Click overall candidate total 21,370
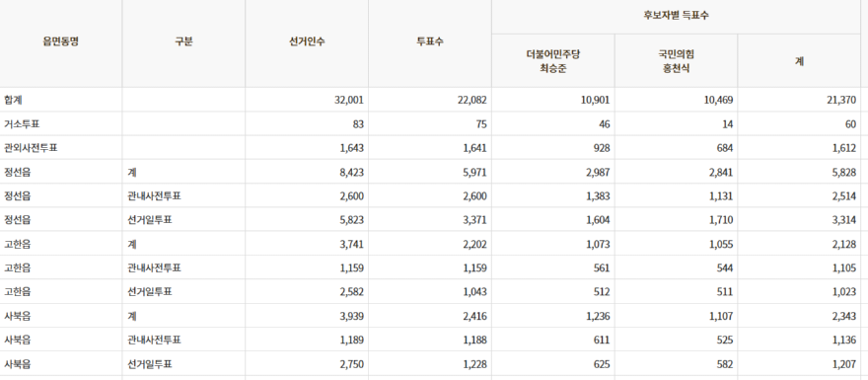This screenshot has height=380, width=868. [x=840, y=101]
